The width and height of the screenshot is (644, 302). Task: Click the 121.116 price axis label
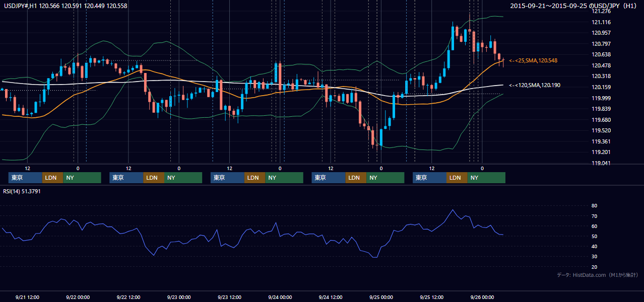(x=602, y=22)
